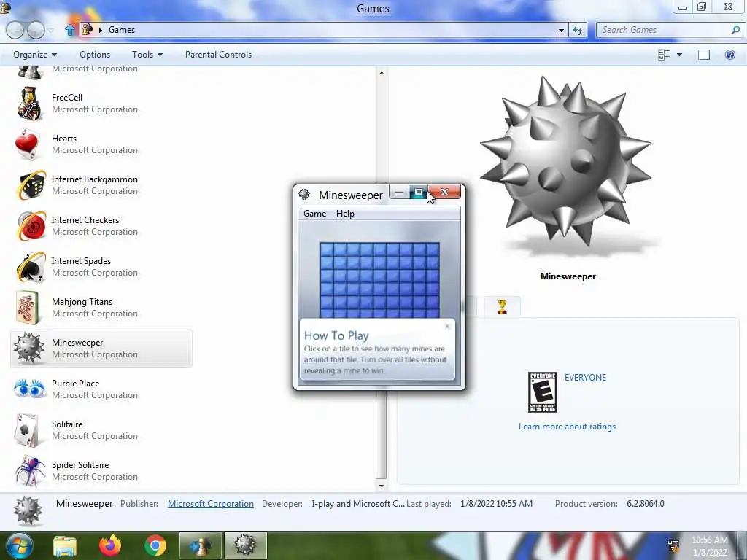This screenshot has height=560, width=747.
Task: Click the Minesweeper title bar icon
Action: (x=304, y=194)
